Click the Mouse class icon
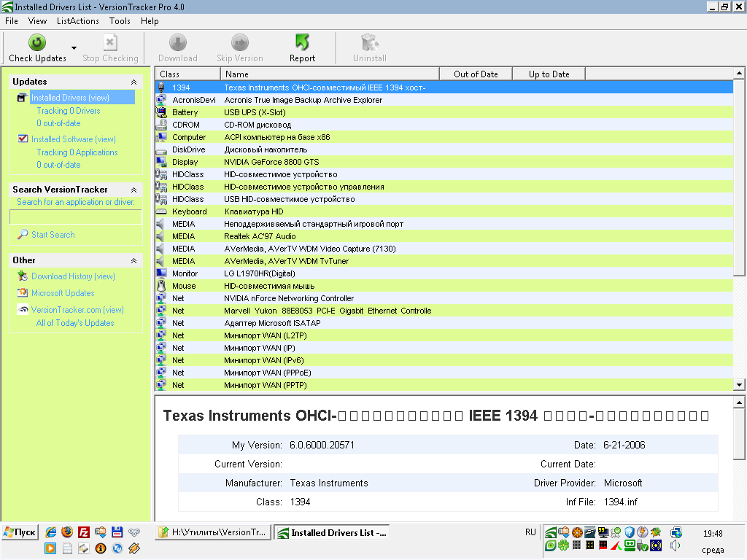The image size is (747, 560). coord(161,286)
